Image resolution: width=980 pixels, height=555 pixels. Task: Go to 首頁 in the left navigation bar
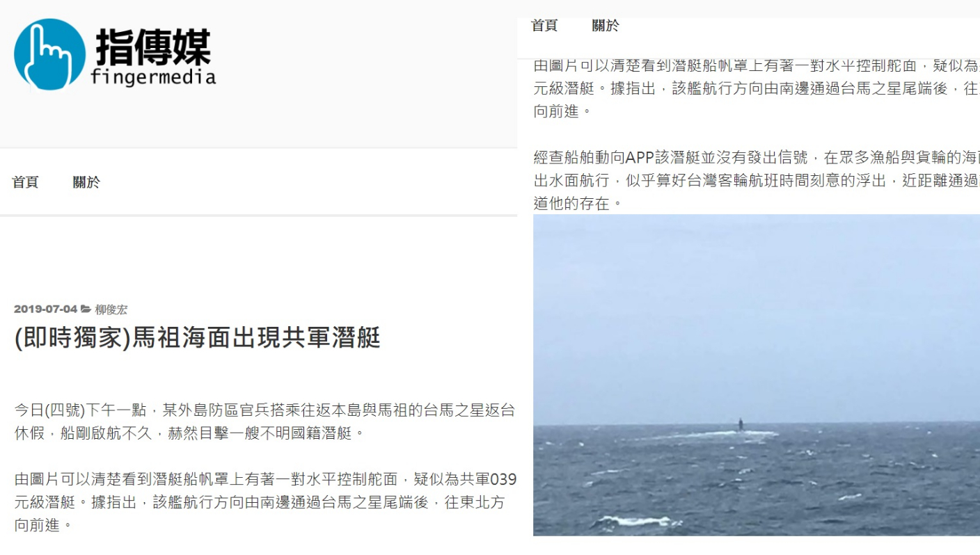point(26,182)
